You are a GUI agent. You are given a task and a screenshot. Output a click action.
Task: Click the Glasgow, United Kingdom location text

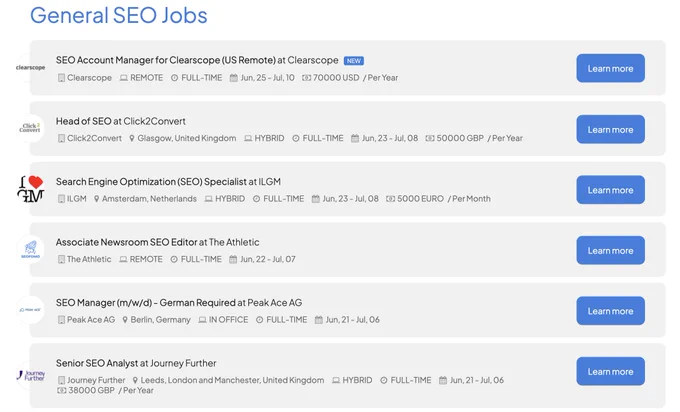point(187,138)
